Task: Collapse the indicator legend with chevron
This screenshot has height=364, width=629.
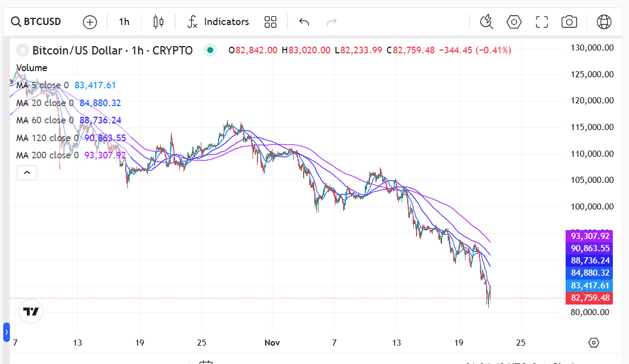Action: point(27,172)
